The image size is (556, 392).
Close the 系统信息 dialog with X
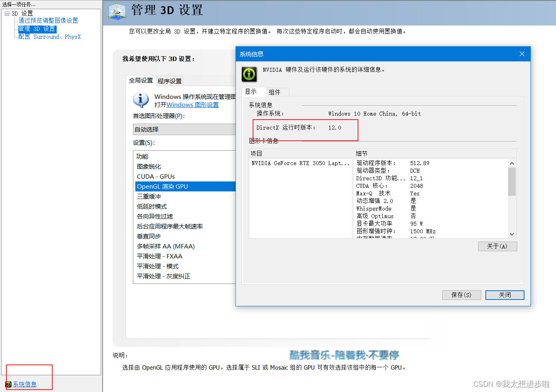click(522, 54)
